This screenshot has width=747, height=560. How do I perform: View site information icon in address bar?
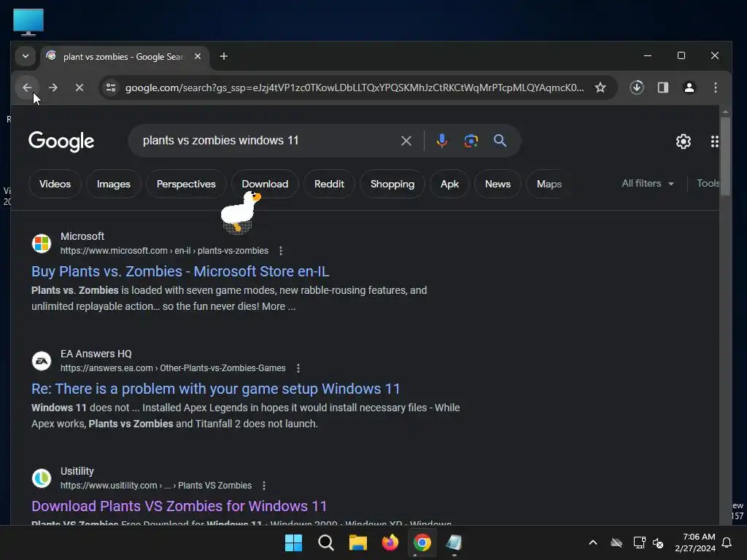(x=111, y=87)
